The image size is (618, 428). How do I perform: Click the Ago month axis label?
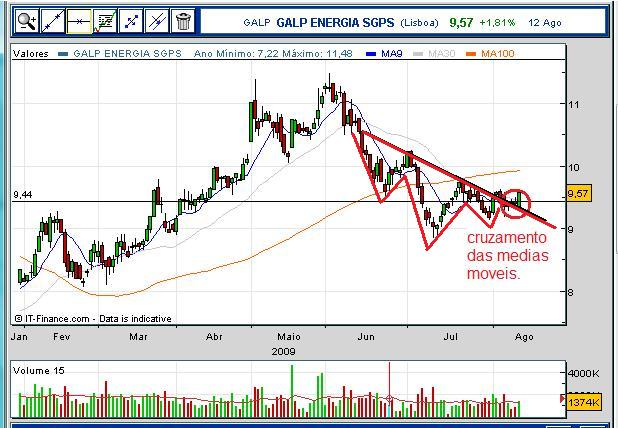(524, 337)
